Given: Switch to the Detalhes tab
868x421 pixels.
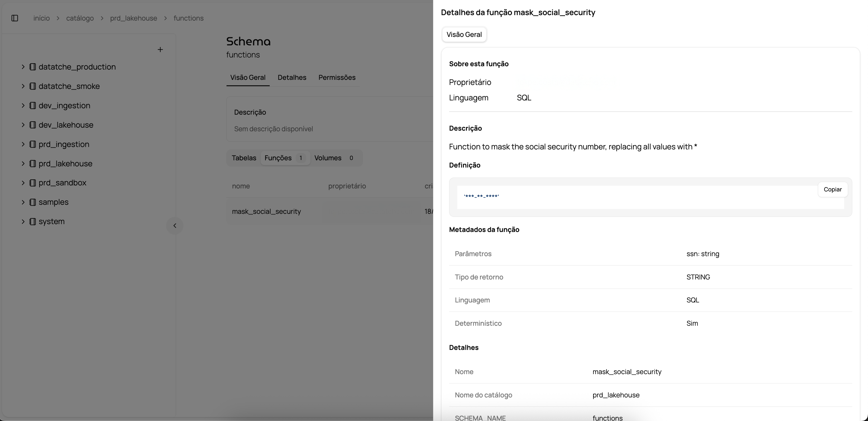Looking at the screenshot, I should pos(292,78).
